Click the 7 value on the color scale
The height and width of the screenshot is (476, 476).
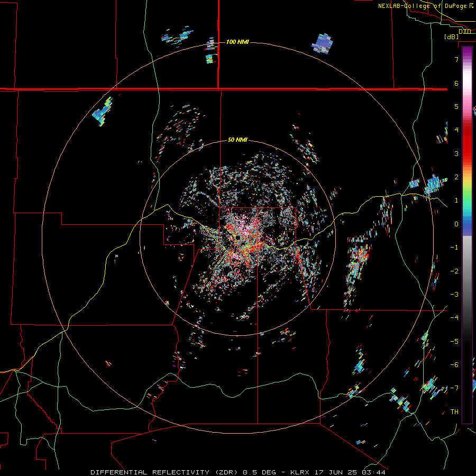456,59
